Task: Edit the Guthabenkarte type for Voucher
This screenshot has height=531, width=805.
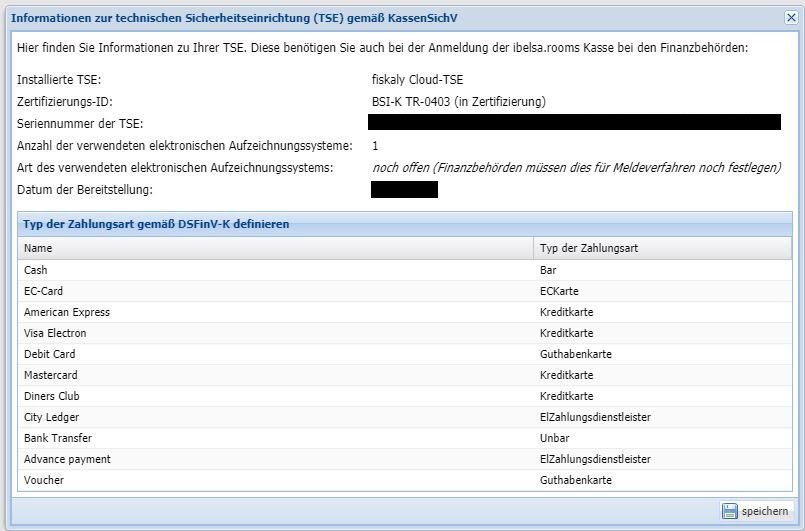Action: (575, 480)
